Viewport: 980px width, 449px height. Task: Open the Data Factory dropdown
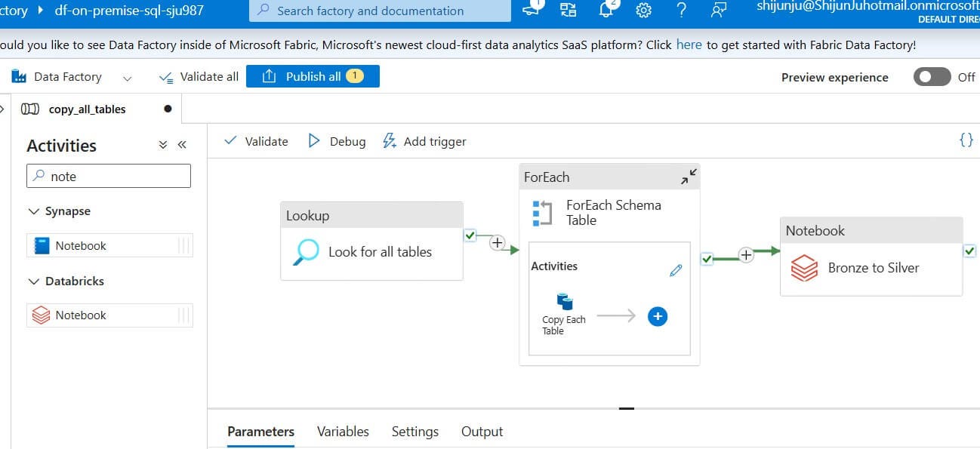[x=127, y=77]
